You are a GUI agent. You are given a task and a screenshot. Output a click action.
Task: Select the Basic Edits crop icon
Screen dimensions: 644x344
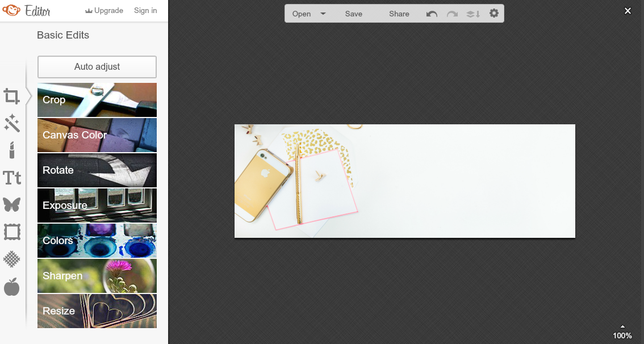[12, 96]
